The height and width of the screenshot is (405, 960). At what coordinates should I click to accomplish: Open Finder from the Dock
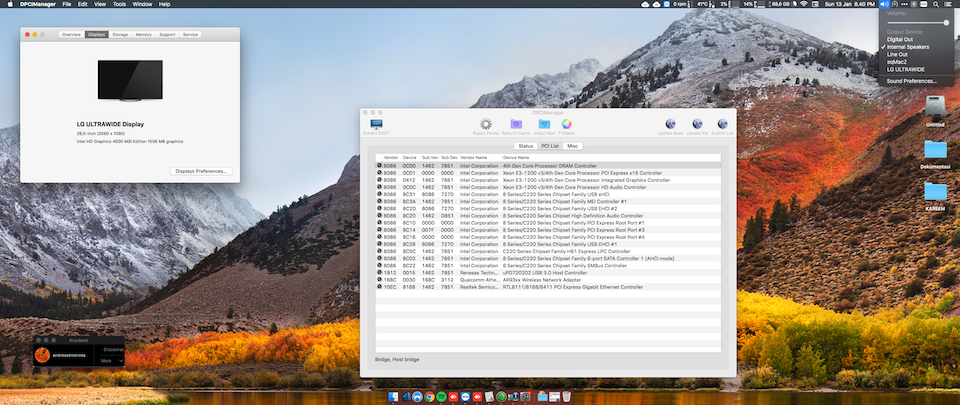tap(393, 396)
